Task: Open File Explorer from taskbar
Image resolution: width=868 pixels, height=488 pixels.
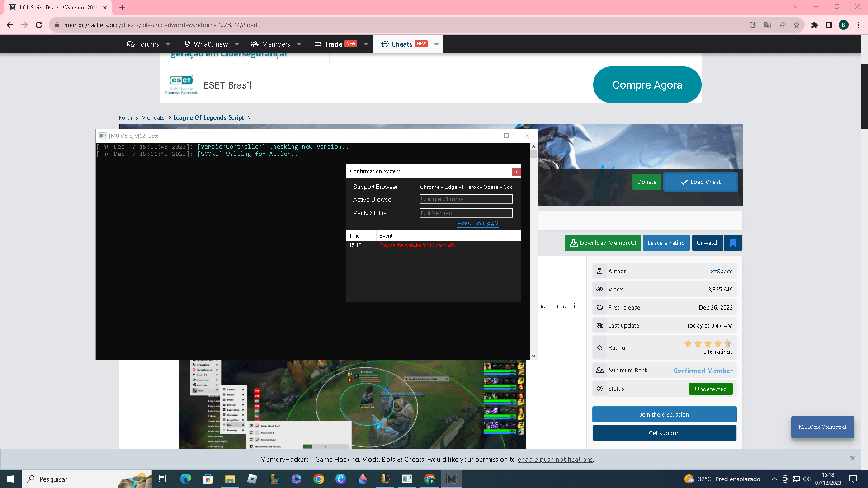Action: click(x=230, y=479)
